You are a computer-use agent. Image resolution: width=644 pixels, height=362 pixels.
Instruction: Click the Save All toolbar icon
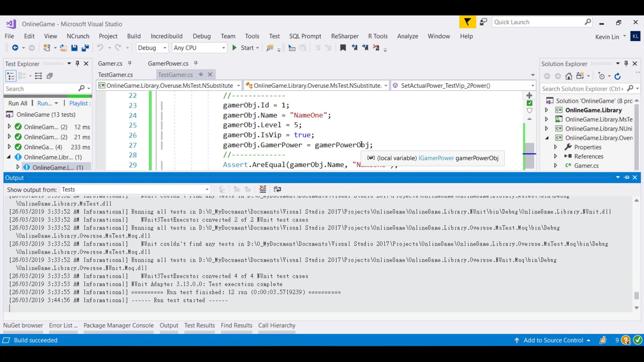click(x=85, y=48)
